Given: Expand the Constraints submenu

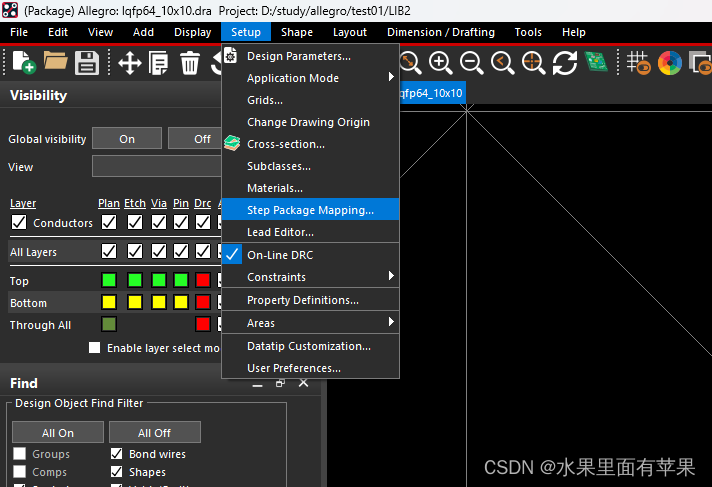Looking at the screenshot, I should click(310, 277).
